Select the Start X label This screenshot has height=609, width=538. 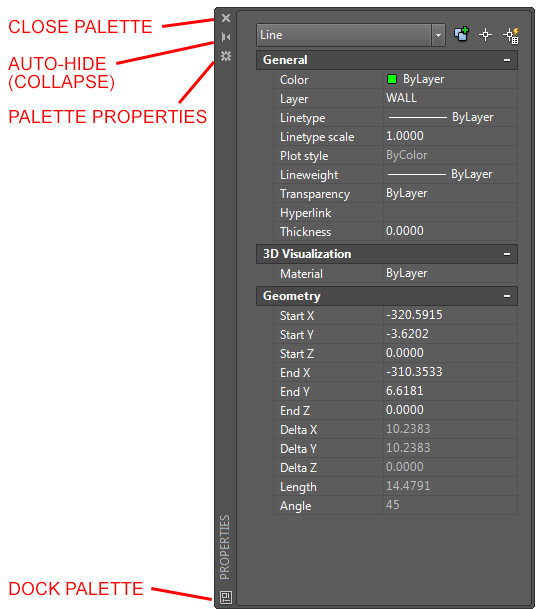(297, 316)
